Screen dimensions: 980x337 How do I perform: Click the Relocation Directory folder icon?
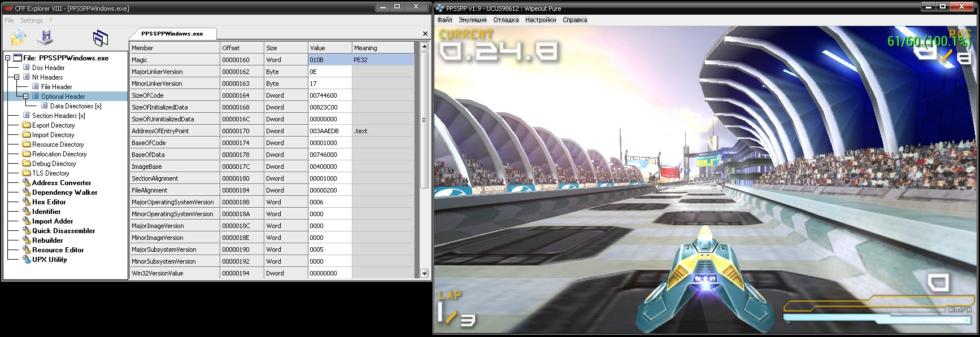[x=27, y=154]
